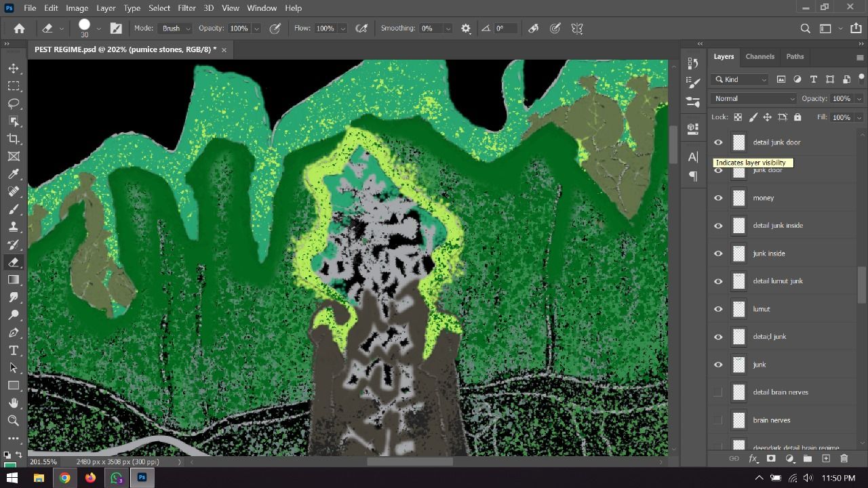868x488 pixels.
Task: Open the Filter menu
Action: [x=186, y=8]
